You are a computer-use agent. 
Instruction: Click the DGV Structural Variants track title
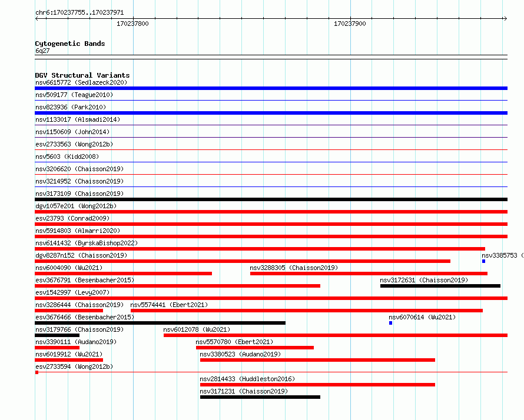tap(82, 75)
